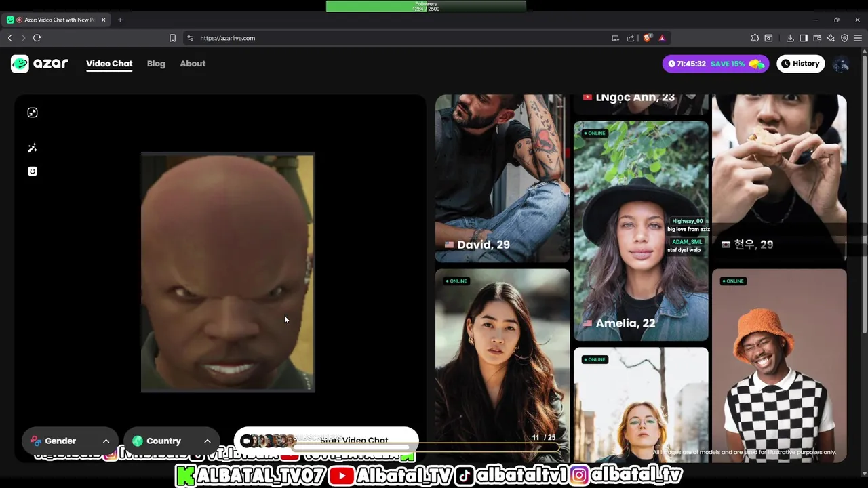
Task: Click the ONLINE badge on Amelia's card
Action: pyautogui.click(x=595, y=133)
